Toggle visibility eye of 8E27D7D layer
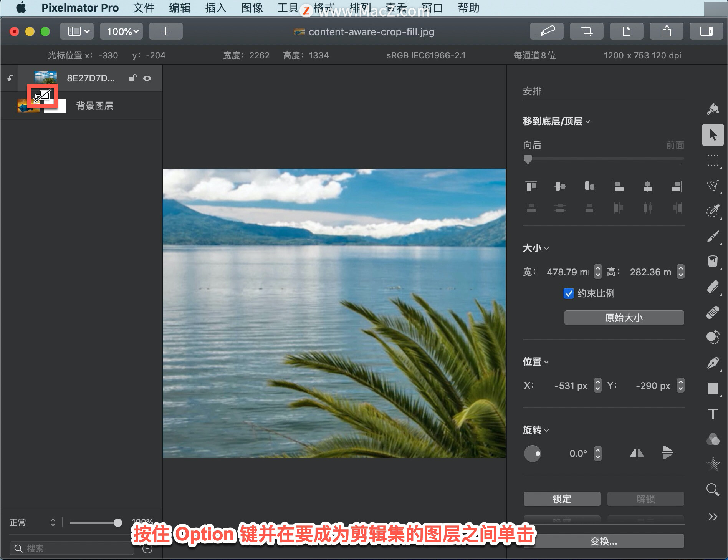 click(x=147, y=78)
